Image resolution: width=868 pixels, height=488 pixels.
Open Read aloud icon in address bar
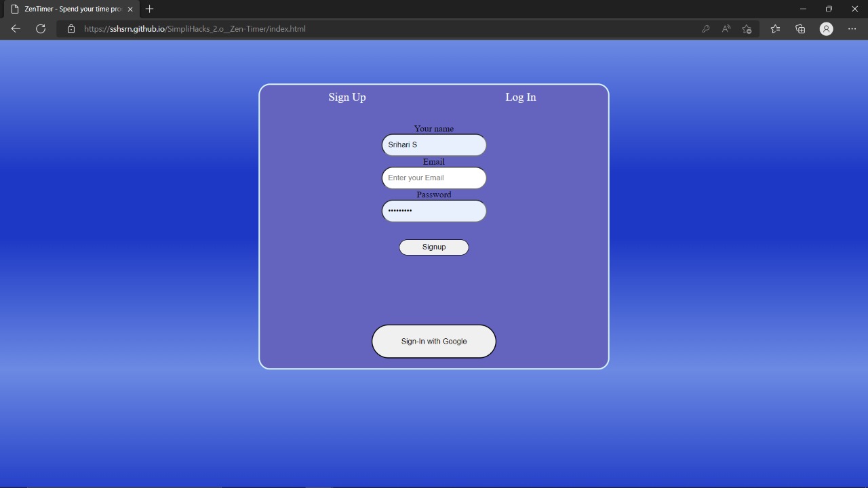pos(726,28)
